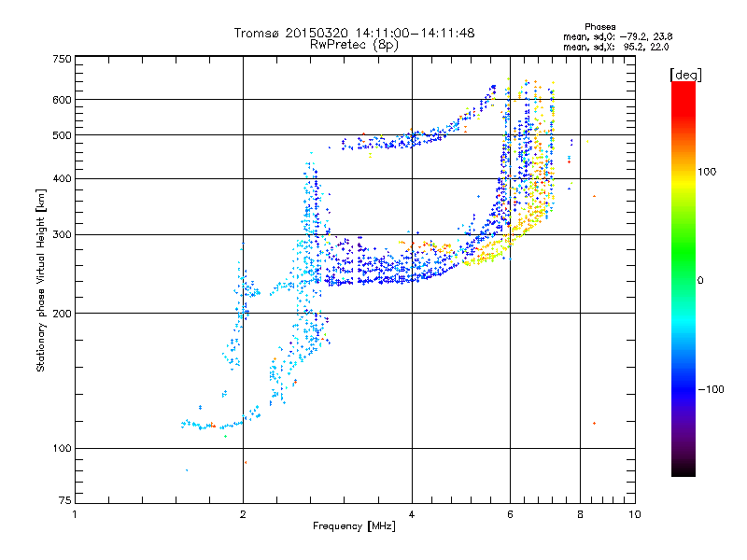The width and height of the screenshot is (747, 560).
Task: Click the x-axis tick label "4"
Action: pyautogui.click(x=412, y=514)
